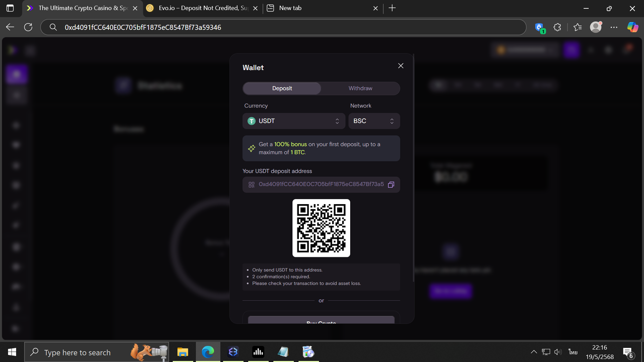
Task: Show hidden system tray icons
Action: coord(534,352)
